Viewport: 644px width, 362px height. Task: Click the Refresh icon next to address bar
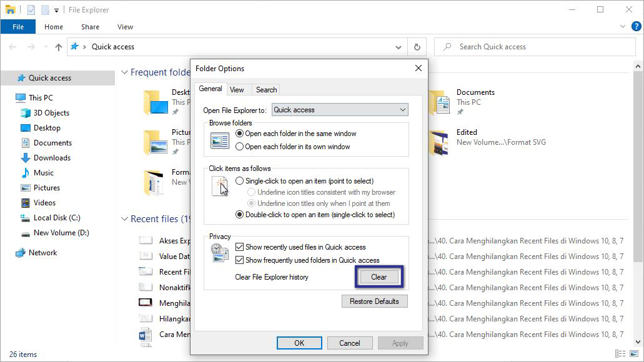[x=417, y=47]
